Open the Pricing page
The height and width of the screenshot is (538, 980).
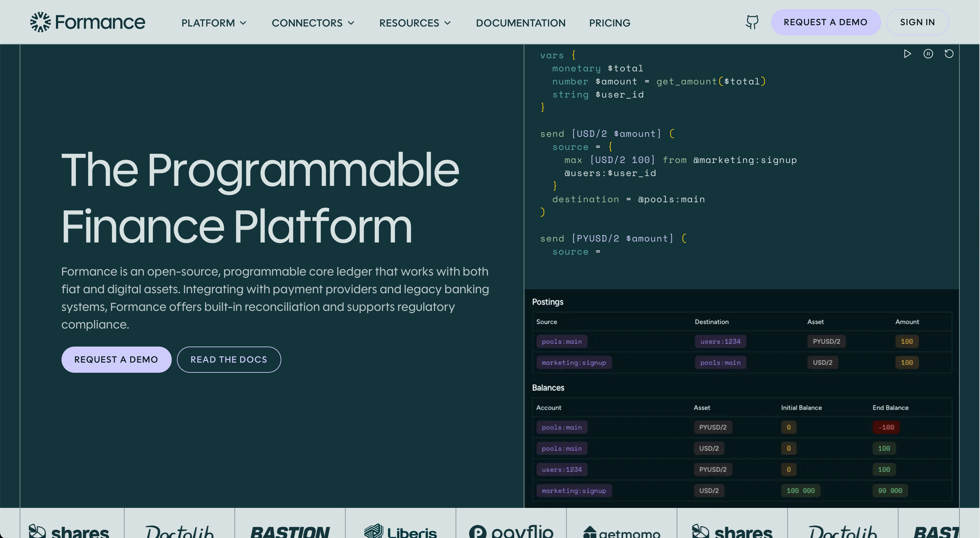coord(609,23)
